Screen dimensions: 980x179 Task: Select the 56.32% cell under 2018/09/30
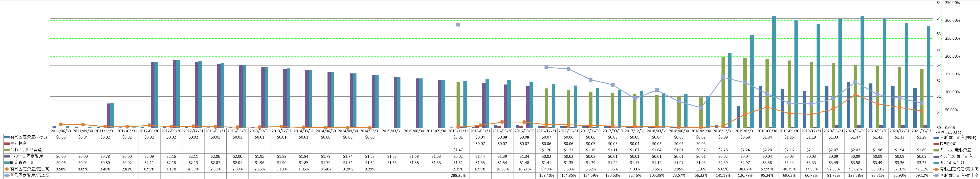coord(701,176)
